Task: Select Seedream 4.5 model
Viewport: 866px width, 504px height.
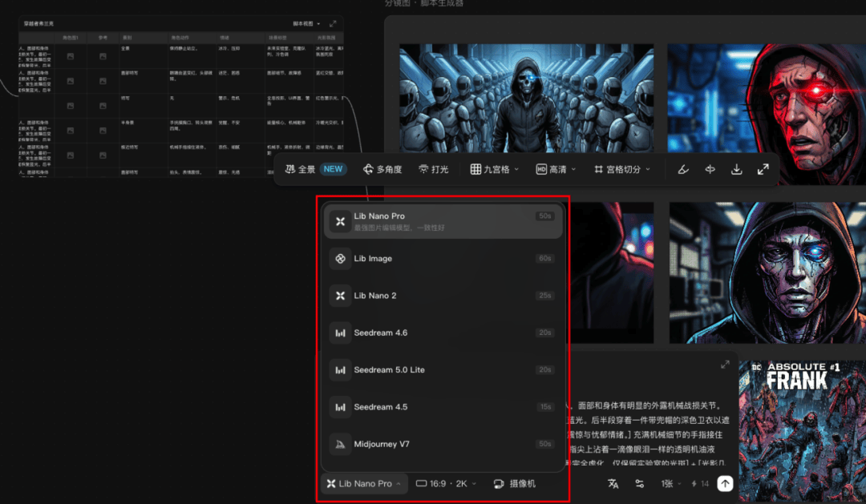Action: tap(443, 407)
